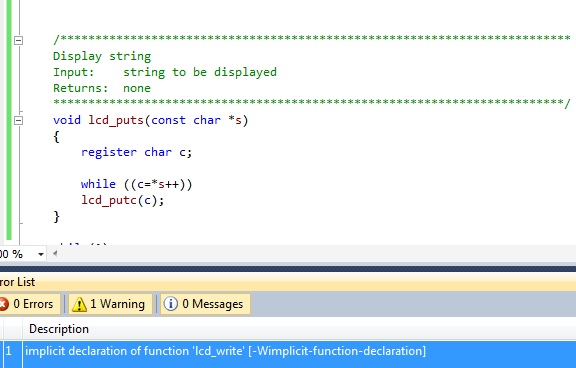Viewport: 576px width, 368px height.
Task: Click the red error icon
Action: [x=4, y=304]
